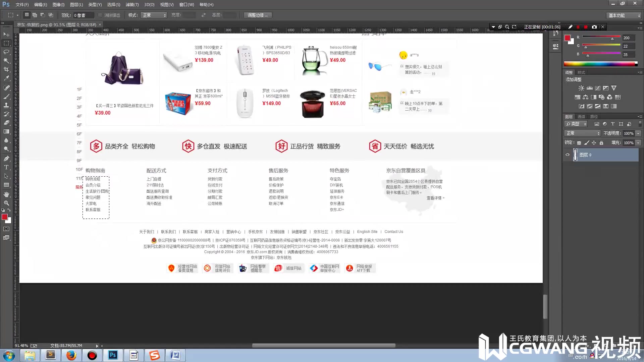Select the Eyedropper tool
644x362 pixels.
[6, 78]
